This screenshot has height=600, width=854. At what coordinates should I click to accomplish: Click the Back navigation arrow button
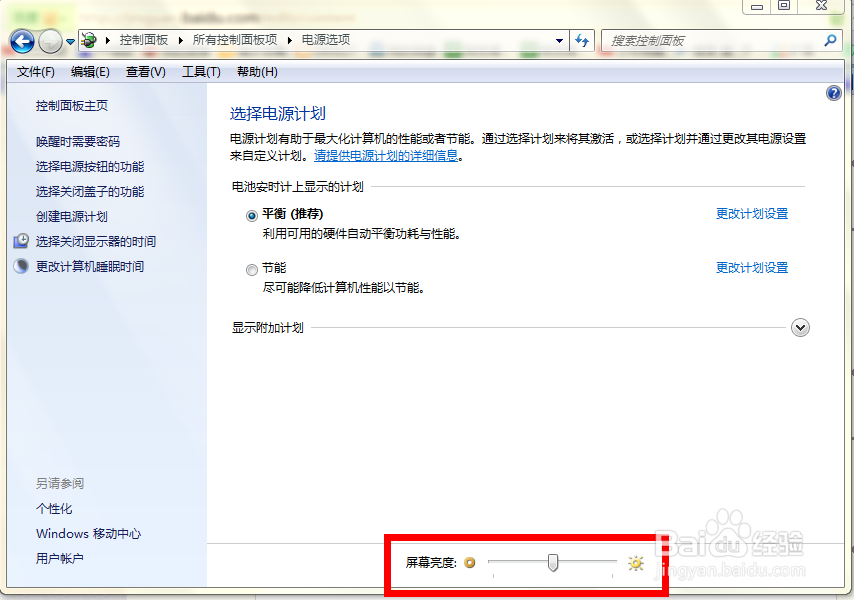tap(22, 41)
